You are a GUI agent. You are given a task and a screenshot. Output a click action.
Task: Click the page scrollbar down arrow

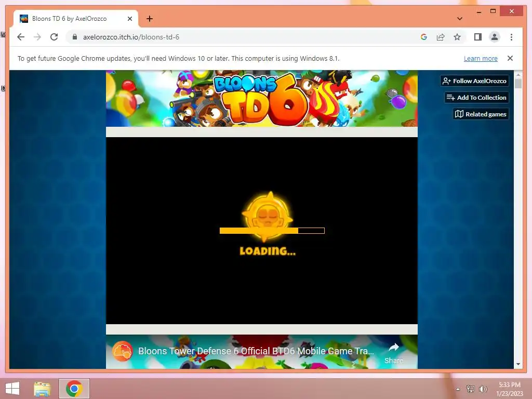(518, 364)
